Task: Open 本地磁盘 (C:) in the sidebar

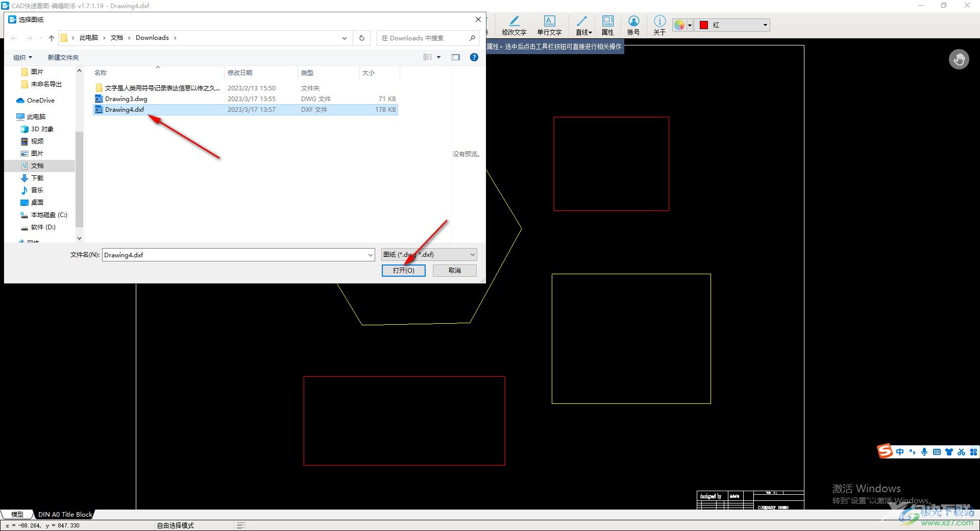Action: pos(49,214)
